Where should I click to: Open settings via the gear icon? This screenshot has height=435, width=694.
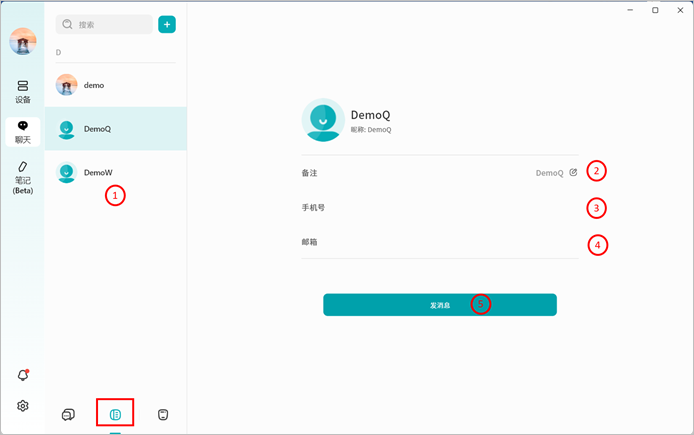click(x=22, y=406)
